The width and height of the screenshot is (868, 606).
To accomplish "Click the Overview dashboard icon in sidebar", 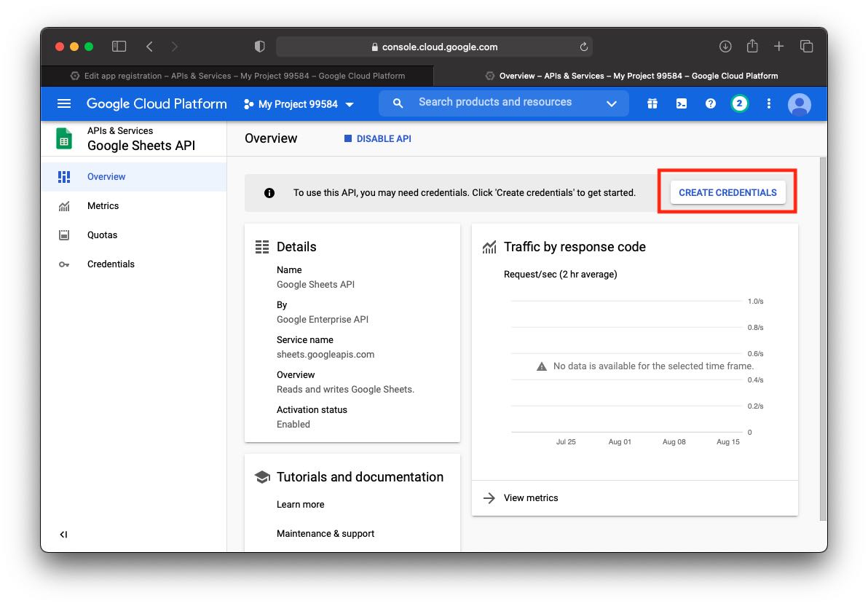I will (64, 177).
